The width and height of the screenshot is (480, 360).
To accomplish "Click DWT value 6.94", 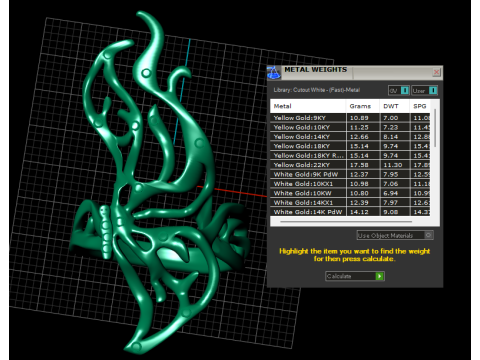I will [391, 193].
